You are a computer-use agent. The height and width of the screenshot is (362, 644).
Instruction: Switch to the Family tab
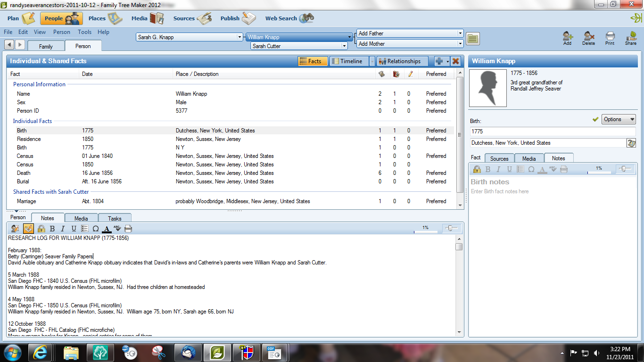pyautogui.click(x=46, y=46)
